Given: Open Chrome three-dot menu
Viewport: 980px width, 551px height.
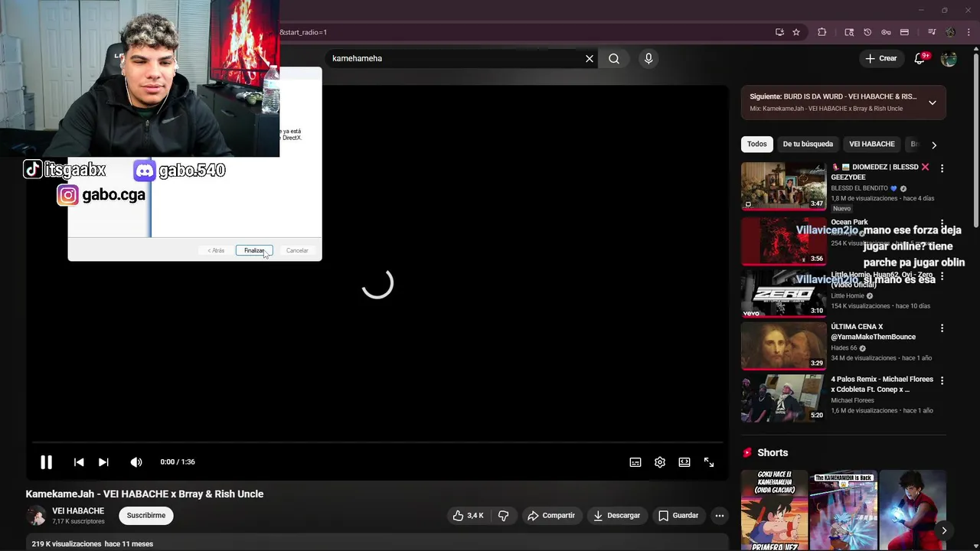Looking at the screenshot, I should (x=969, y=32).
